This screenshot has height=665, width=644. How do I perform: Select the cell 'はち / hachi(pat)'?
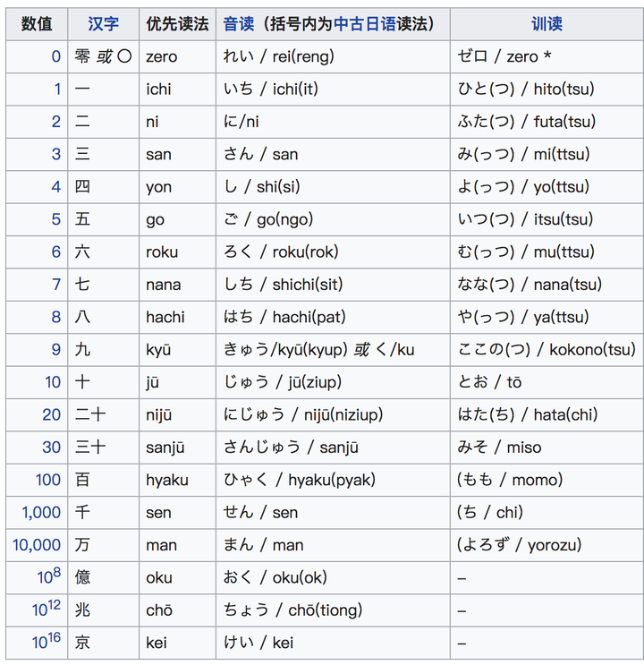(x=333, y=317)
